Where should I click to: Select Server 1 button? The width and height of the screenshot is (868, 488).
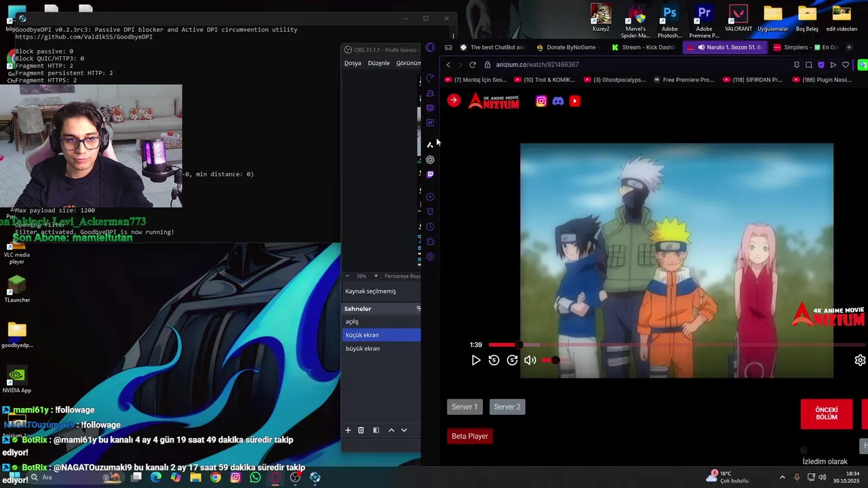[x=465, y=407]
